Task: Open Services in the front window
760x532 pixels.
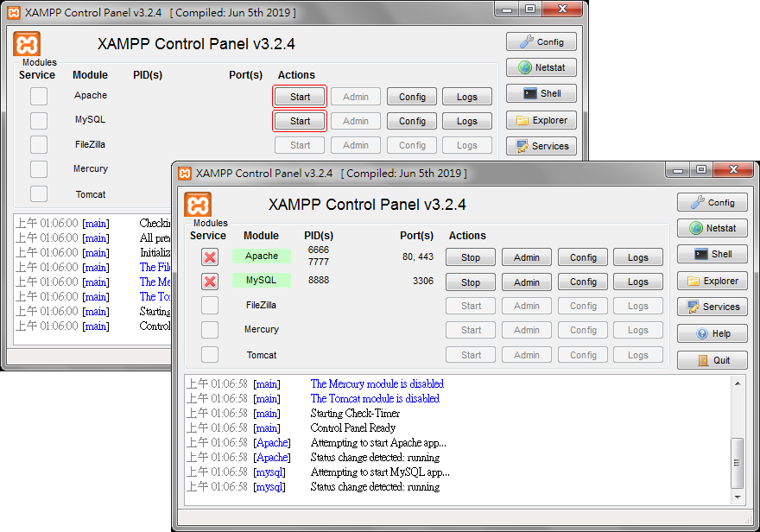Action: tap(712, 307)
